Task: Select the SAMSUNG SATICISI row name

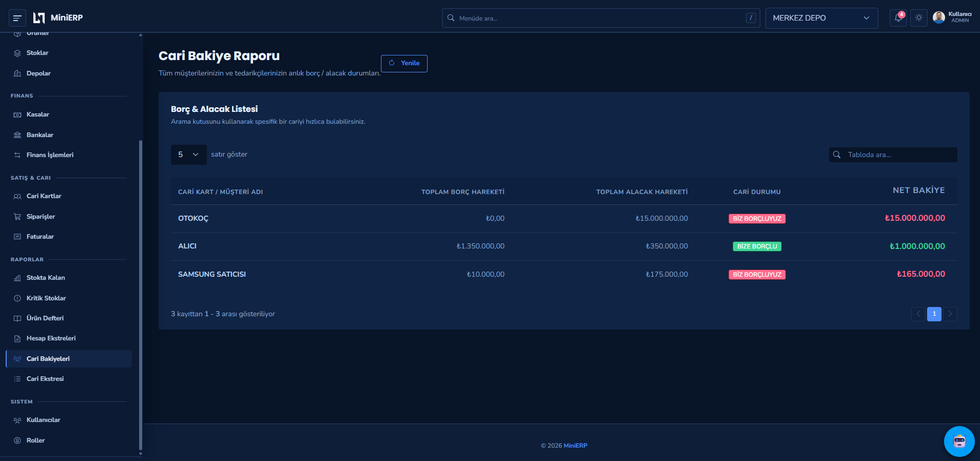Action: pos(212,275)
